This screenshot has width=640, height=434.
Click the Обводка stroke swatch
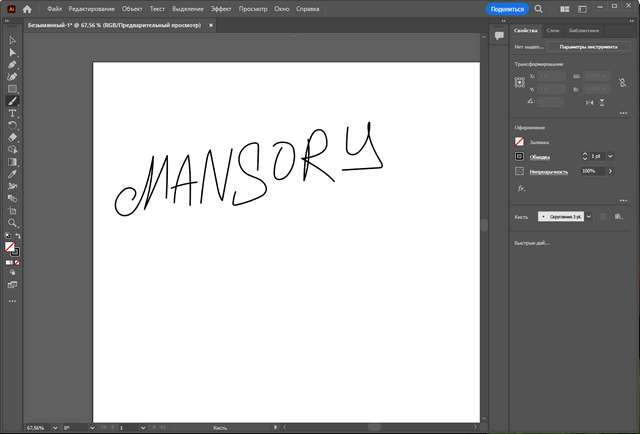coord(520,157)
